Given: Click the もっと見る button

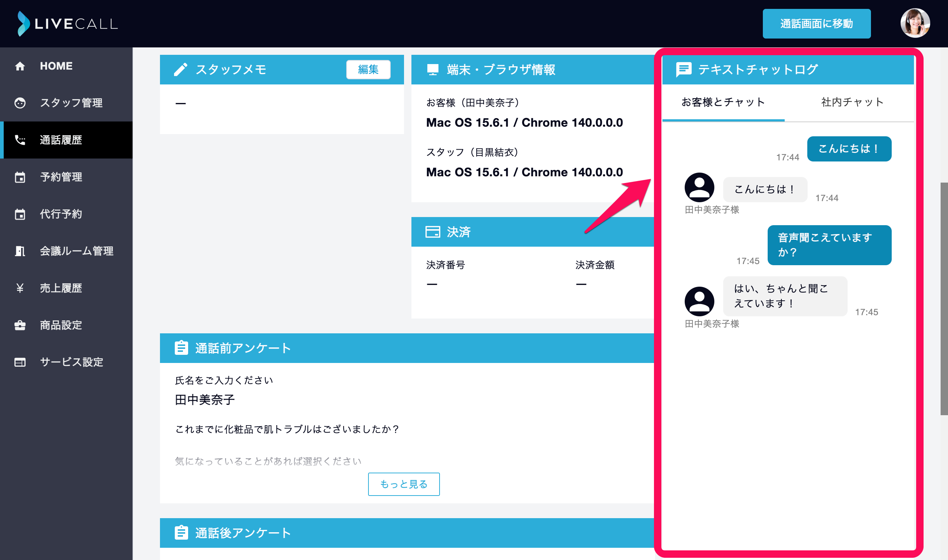Looking at the screenshot, I should 404,484.
